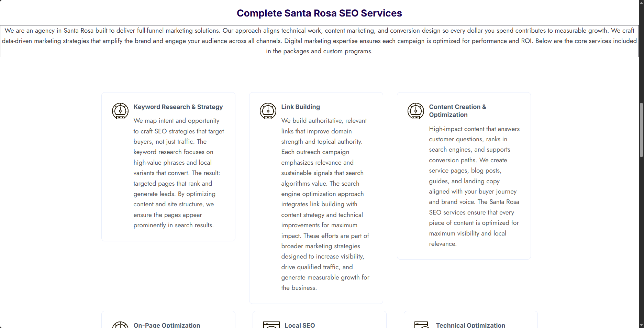Click the scrollbar up arrow icon
The width and height of the screenshot is (644, 328).
click(x=641, y=3)
